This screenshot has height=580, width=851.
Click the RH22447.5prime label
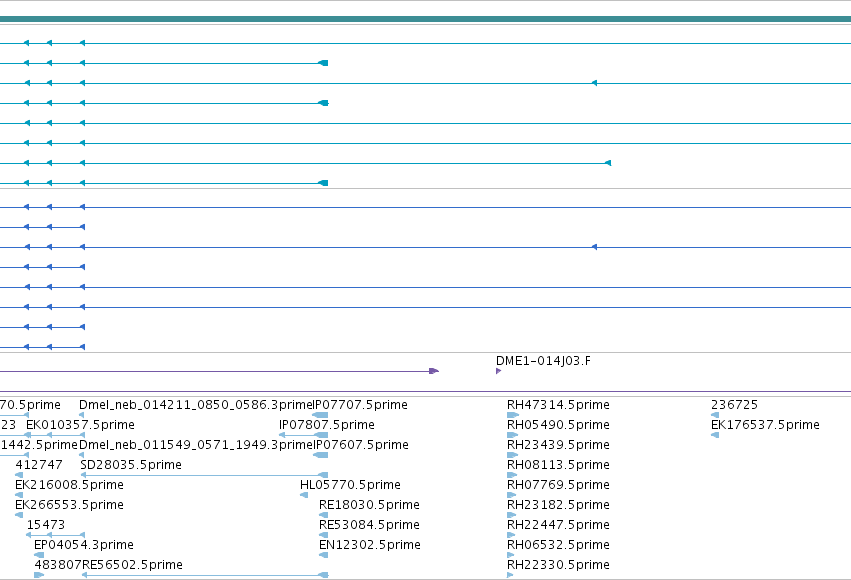point(558,525)
